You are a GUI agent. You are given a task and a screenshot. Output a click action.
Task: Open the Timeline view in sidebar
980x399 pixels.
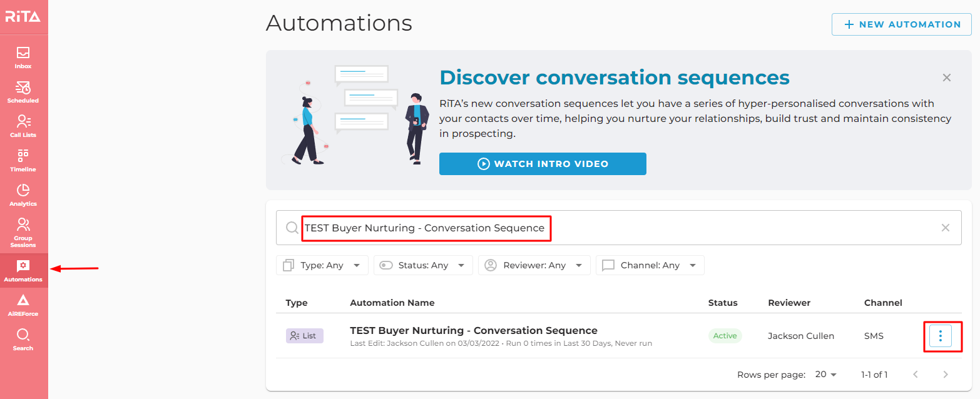point(23,160)
